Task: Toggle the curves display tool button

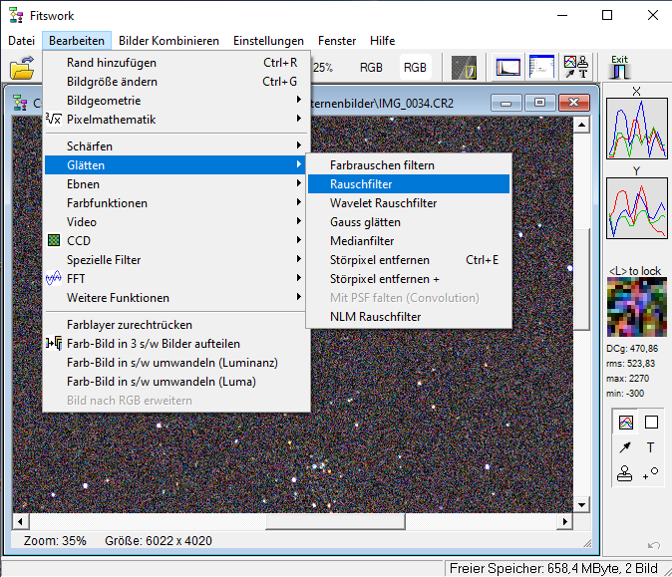Action: coord(626,422)
